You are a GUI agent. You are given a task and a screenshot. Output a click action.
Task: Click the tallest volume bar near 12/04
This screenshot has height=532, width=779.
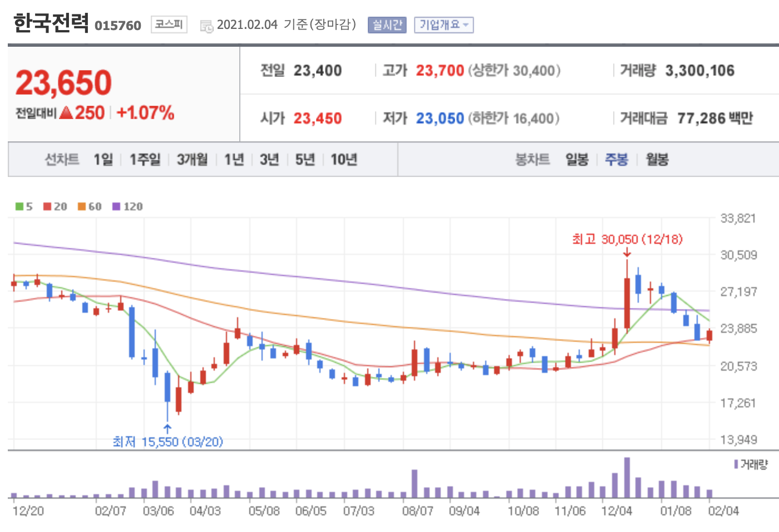(627, 477)
